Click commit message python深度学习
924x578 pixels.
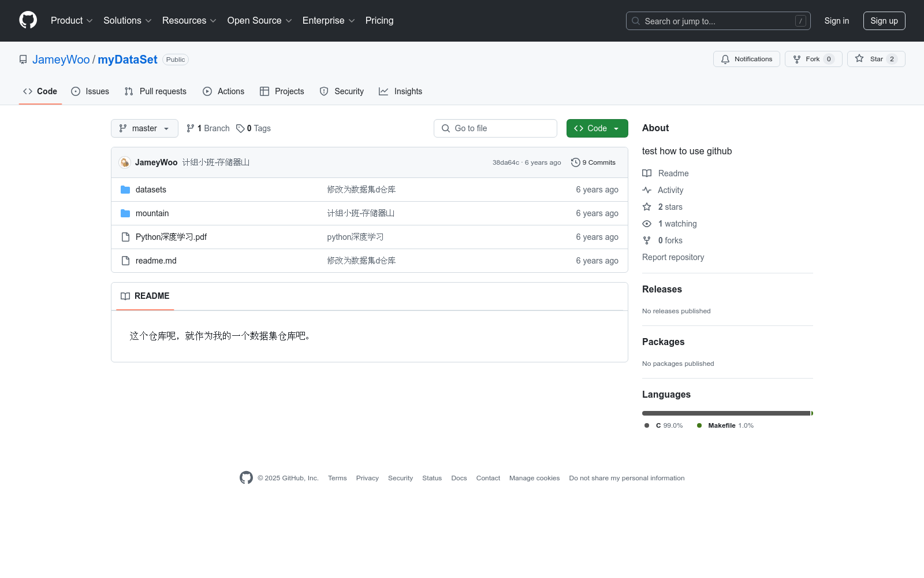[355, 237]
